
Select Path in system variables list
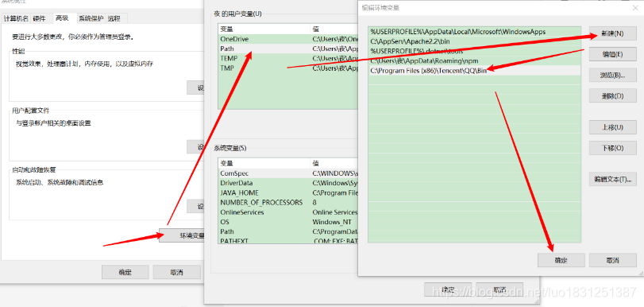[289, 231]
